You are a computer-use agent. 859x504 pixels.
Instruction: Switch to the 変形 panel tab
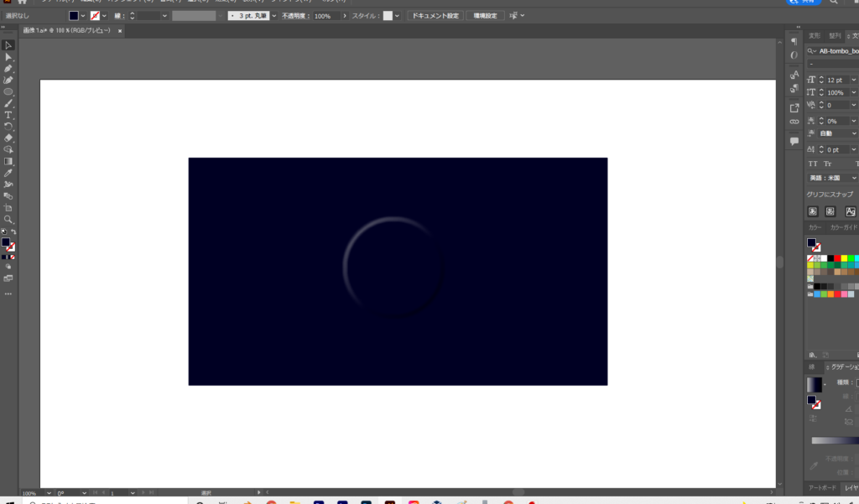[x=815, y=35]
